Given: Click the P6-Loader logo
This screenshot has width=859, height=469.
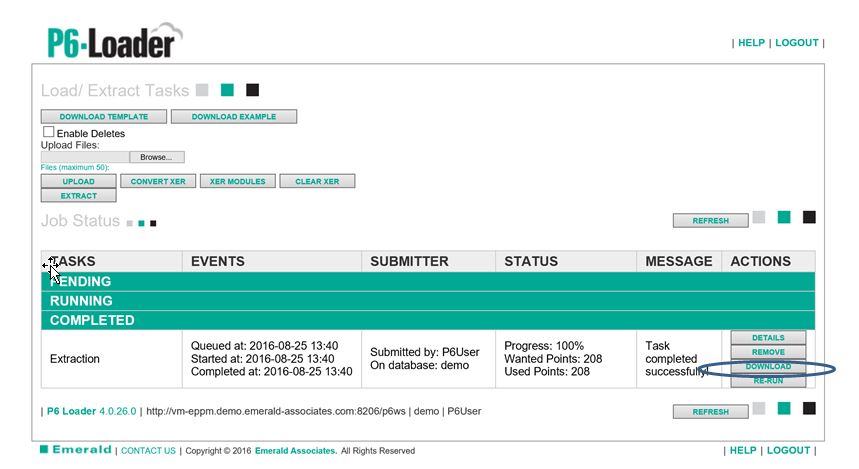Looking at the screenshot, I should pos(115,41).
